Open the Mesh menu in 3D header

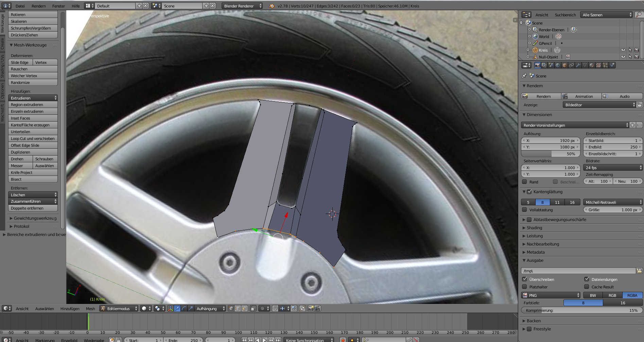90,308
